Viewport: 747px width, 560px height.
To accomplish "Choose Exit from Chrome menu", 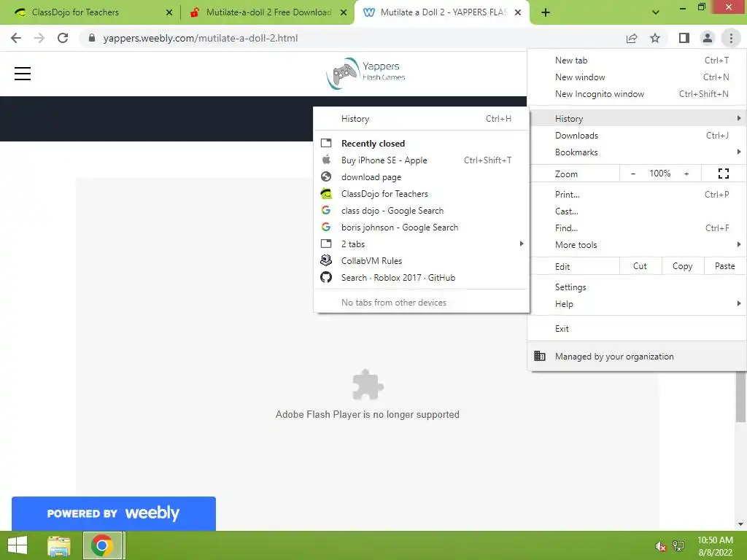I will [637, 329].
